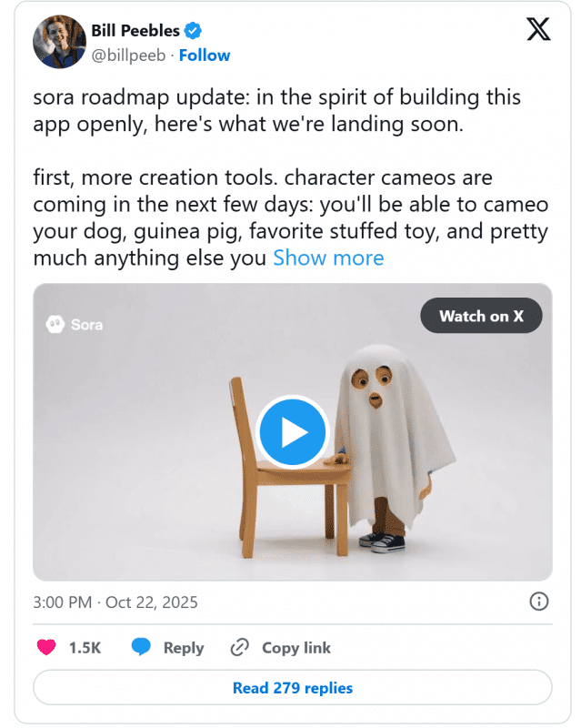The width and height of the screenshot is (581, 728).
Task: Play the Sora ghost video
Action: pyautogui.click(x=293, y=431)
